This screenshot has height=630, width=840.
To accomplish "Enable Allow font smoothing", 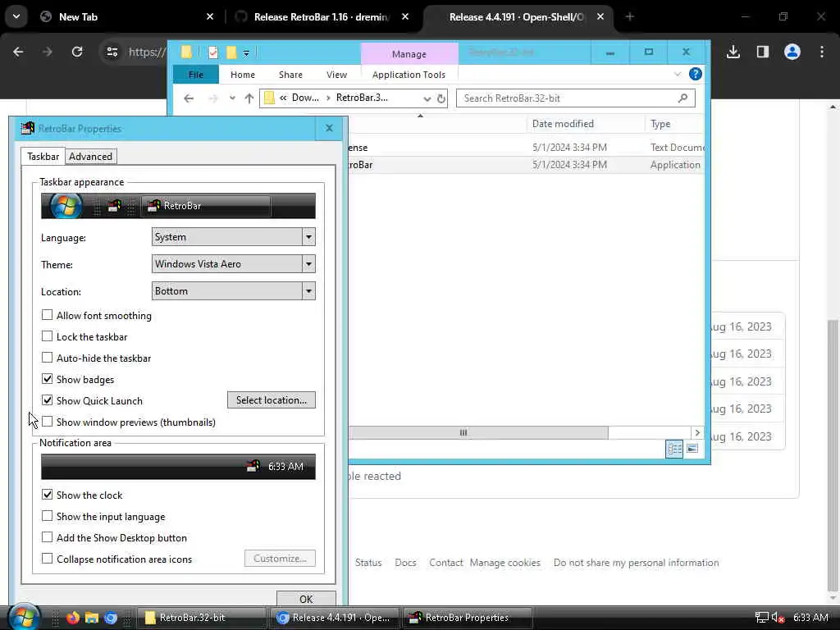I will (47, 315).
